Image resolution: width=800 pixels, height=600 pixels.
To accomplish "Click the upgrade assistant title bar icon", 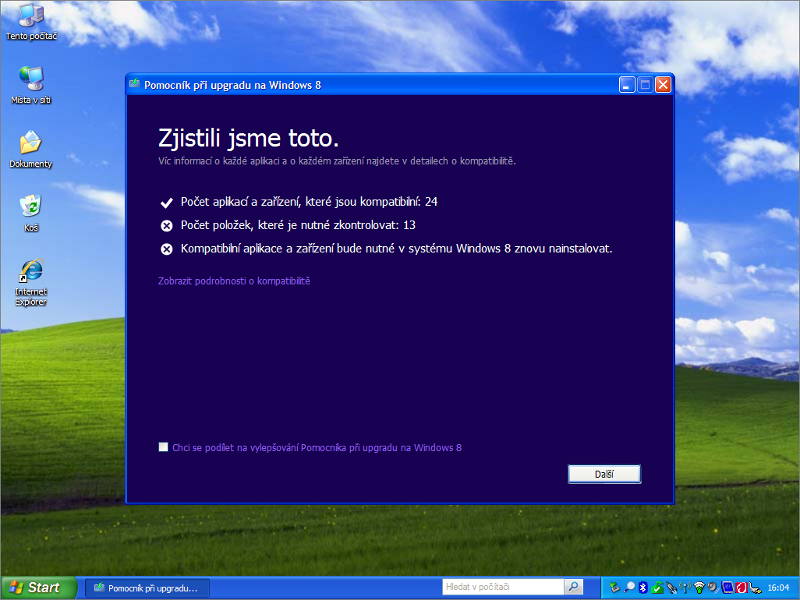I will (135, 84).
